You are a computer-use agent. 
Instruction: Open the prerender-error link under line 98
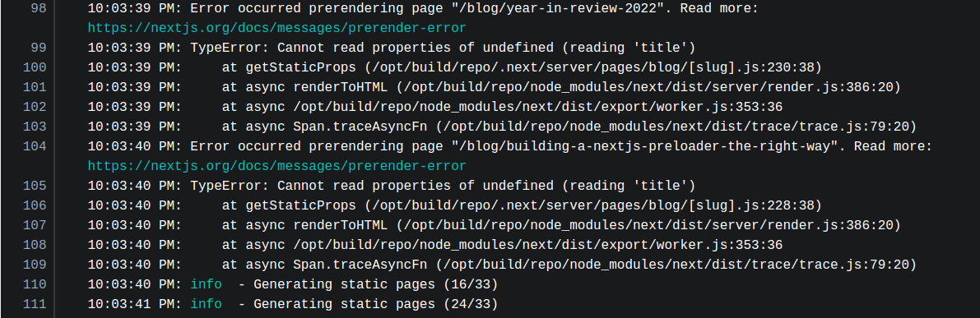(276, 28)
